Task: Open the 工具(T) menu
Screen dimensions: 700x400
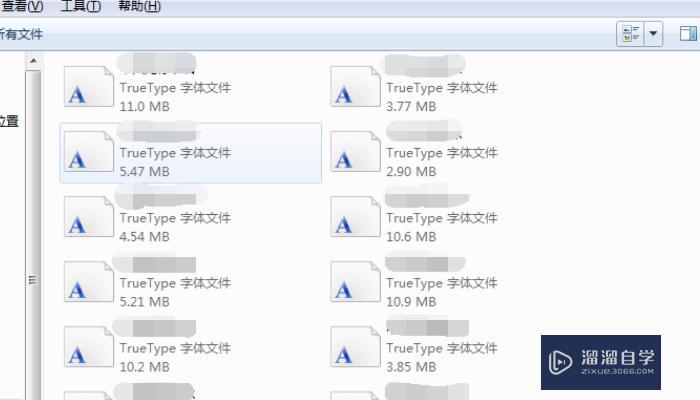Action: pos(81,7)
